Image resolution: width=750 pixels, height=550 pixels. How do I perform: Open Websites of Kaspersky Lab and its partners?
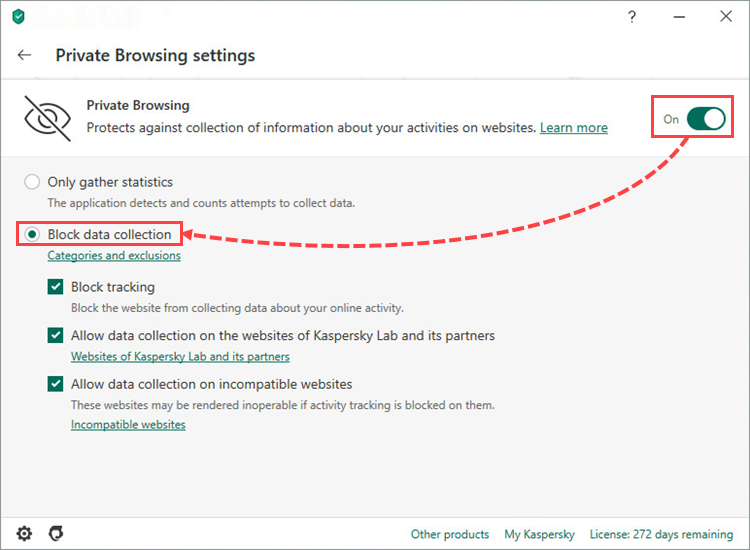tap(180, 357)
